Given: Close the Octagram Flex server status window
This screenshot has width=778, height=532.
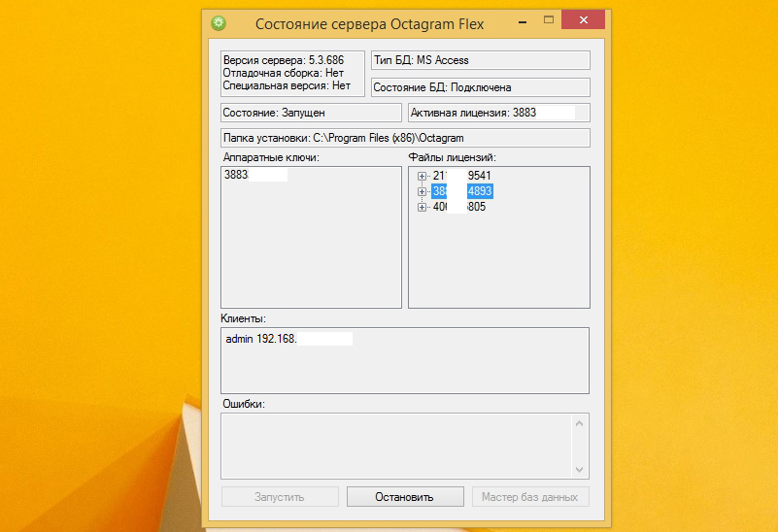Looking at the screenshot, I should pyautogui.click(x=583, y=19).
